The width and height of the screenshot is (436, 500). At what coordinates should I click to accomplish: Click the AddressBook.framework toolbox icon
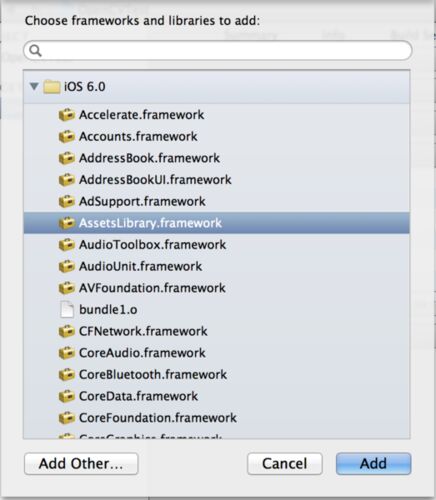(66, 158)
